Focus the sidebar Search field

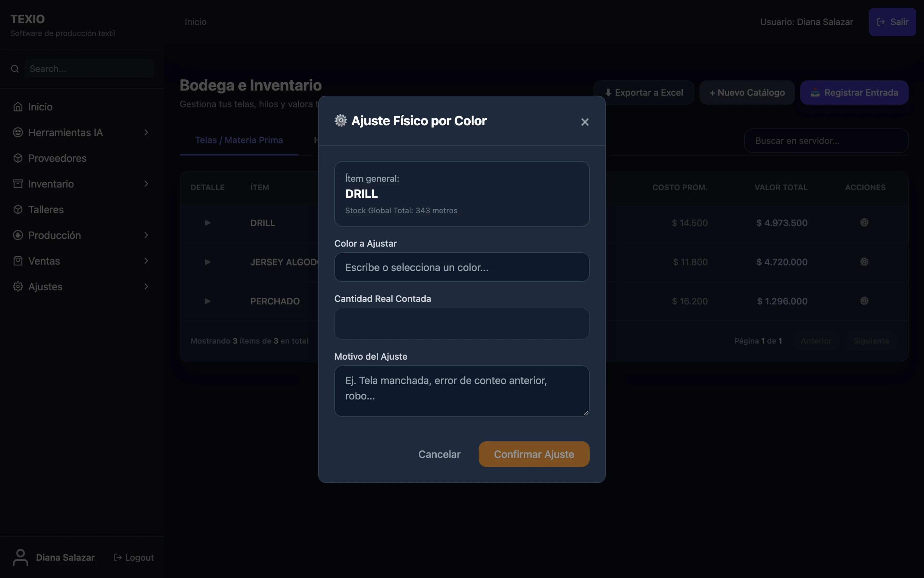pyautogui.click(x=89, y=69)
